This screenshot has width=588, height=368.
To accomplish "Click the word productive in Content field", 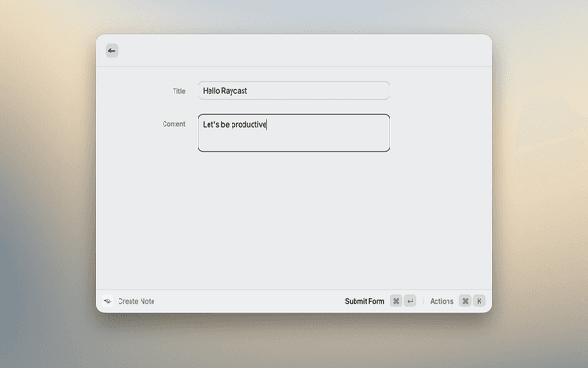I will click(248, 124).
